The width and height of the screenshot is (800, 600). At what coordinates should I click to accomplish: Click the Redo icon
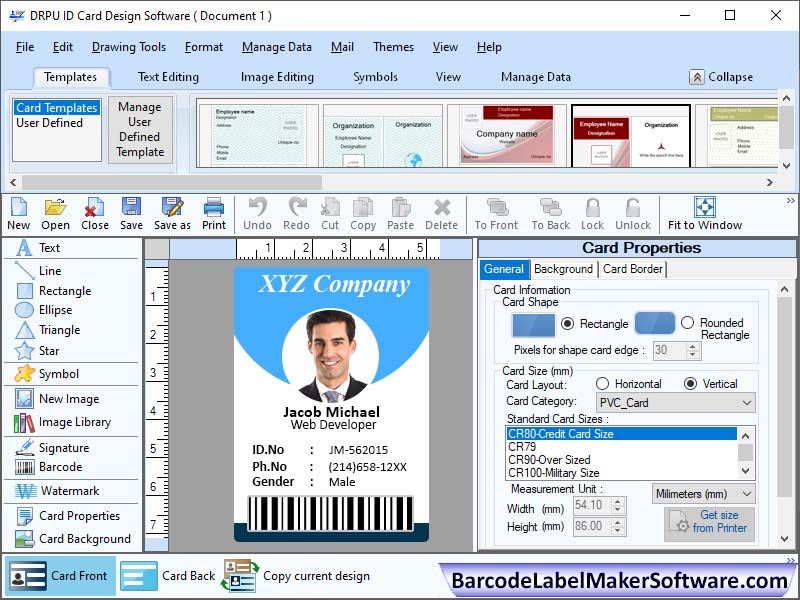pyautogui.click(x=296, y=213)
